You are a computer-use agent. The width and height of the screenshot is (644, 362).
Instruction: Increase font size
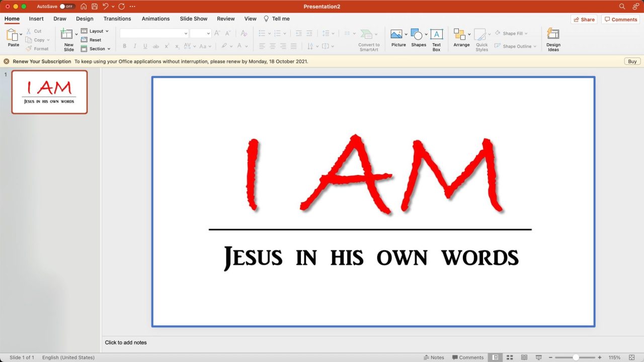217,33
